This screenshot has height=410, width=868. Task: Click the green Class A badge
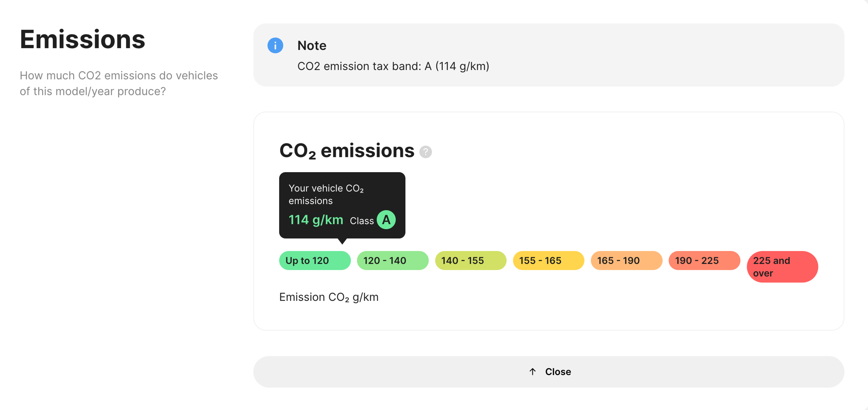(386, 220)
